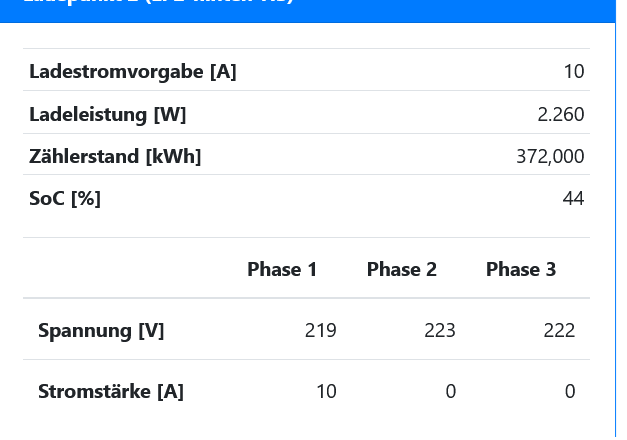Click the SoC [%] label
627x440 pixels.
coord(65,198)
